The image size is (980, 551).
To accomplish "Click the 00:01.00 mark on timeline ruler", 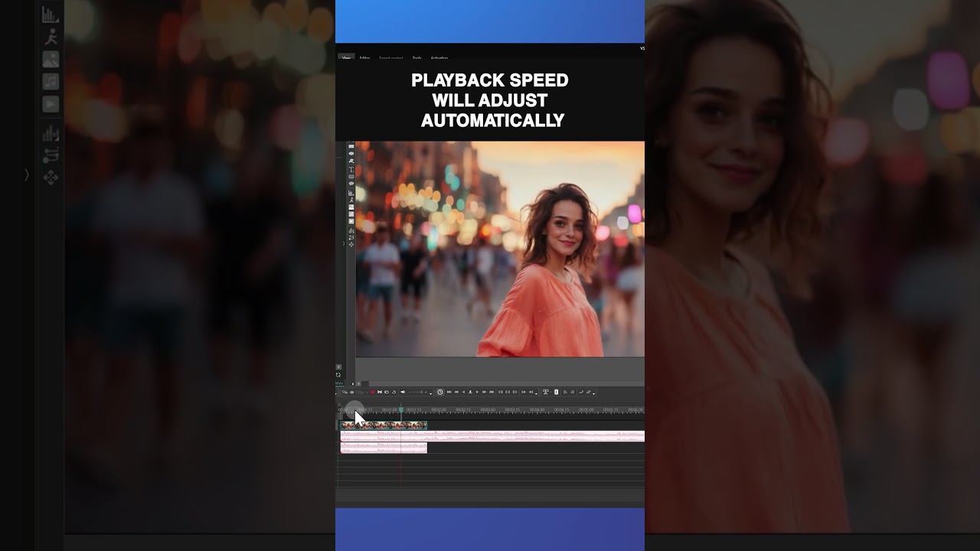I will click(x=389, y=409).
